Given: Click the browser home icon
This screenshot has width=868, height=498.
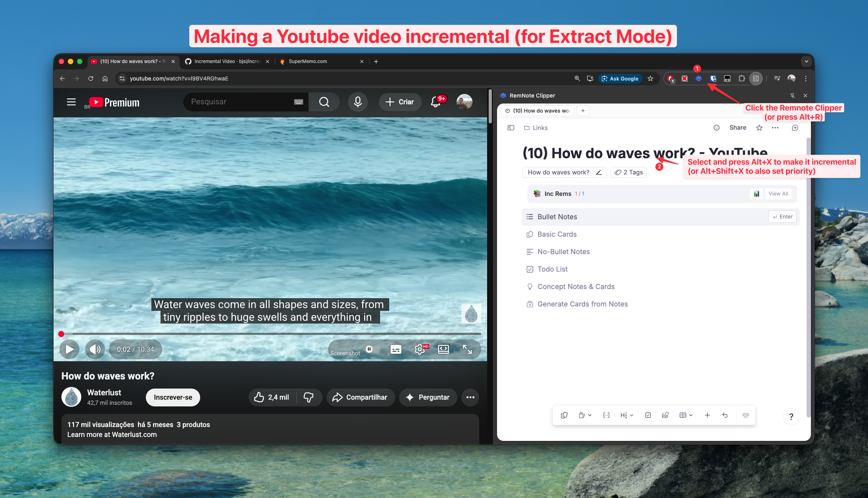Looking at the screenshot, I should (x=105, y=79).
